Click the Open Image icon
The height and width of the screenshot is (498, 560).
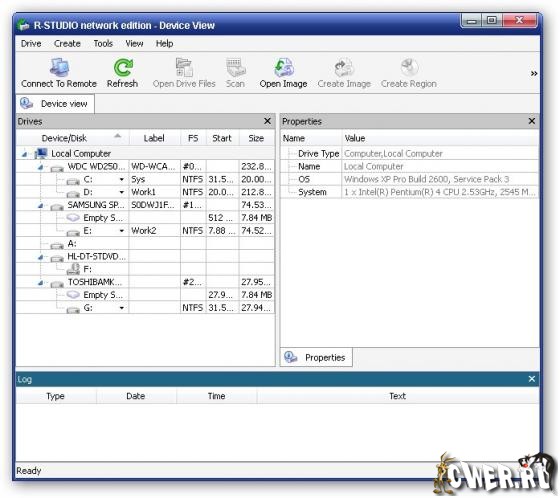pos(284,67)
